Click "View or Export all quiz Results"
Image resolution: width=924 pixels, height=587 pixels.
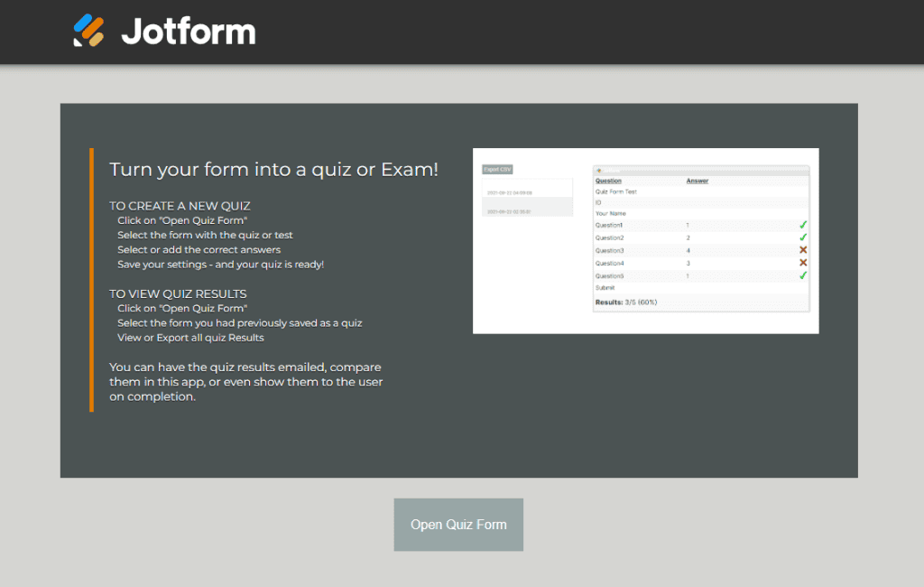190,338
